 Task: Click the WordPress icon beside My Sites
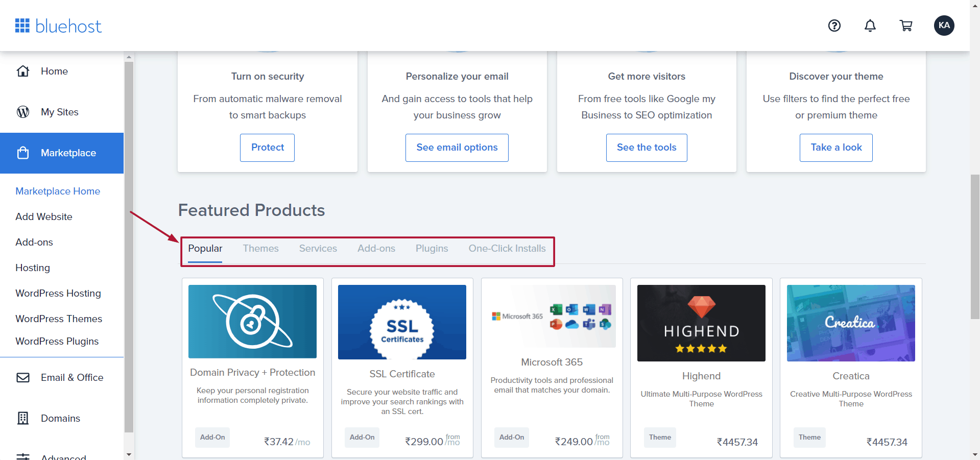23,112
